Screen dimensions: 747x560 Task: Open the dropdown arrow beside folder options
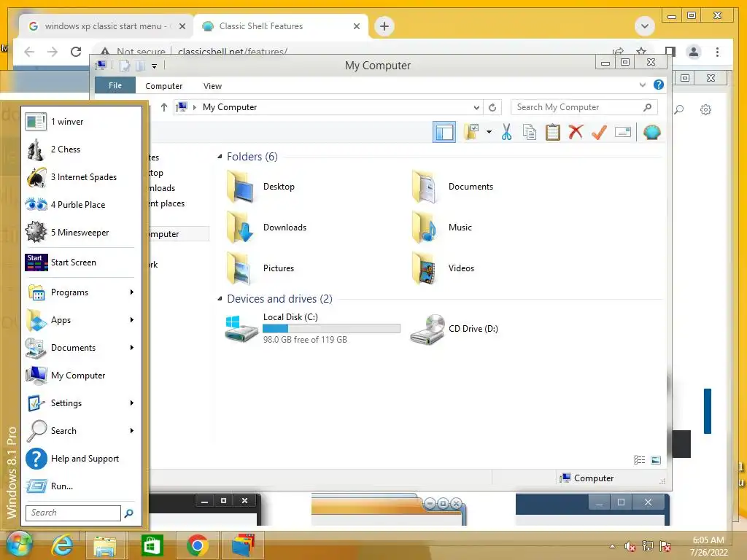coord(489,132)
